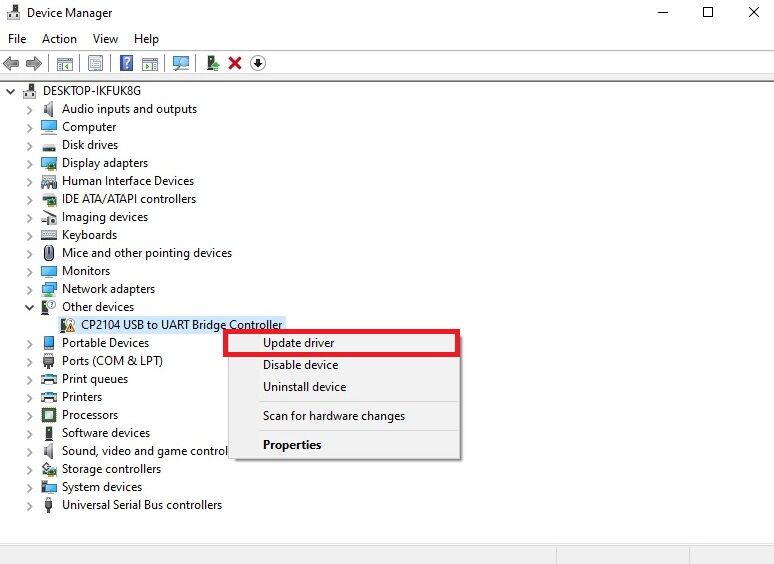
Task: Click the red X uninstall device toolbar icon
Action: click(x=235, y=63)
